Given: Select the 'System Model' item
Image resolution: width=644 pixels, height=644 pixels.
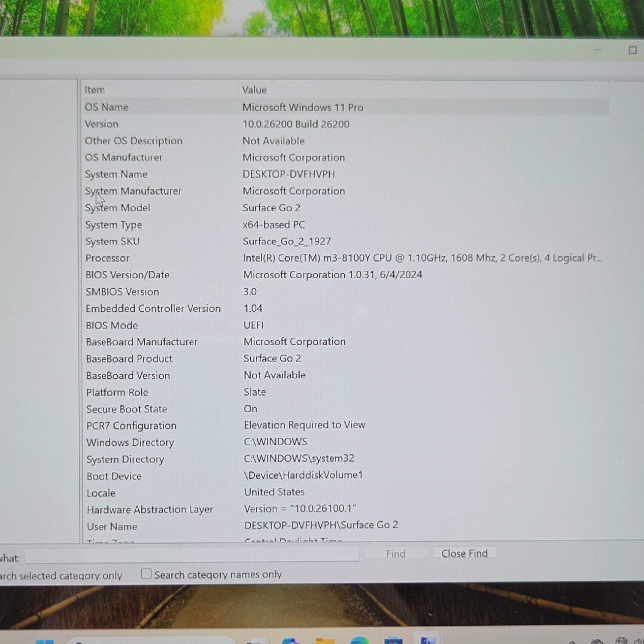Looking at the screenshot, I should (118, 208).
